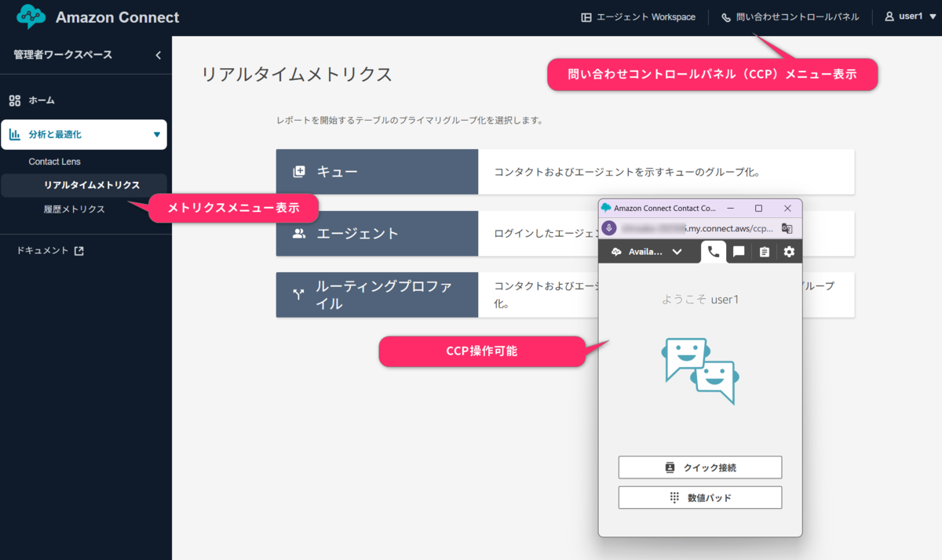Switch to the CCP phone tab
Image resolution: width=942 pixels, height=560 pixels.
714,252
